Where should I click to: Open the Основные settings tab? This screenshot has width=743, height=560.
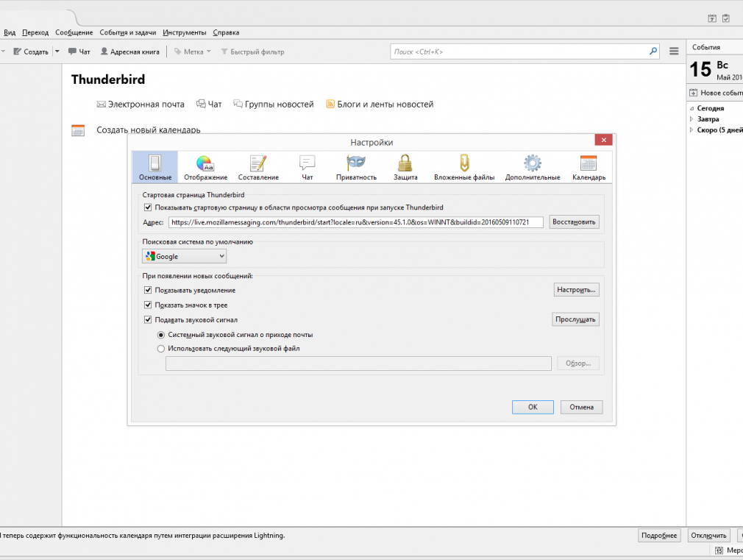pyautogui.click(x=155, y=167)
